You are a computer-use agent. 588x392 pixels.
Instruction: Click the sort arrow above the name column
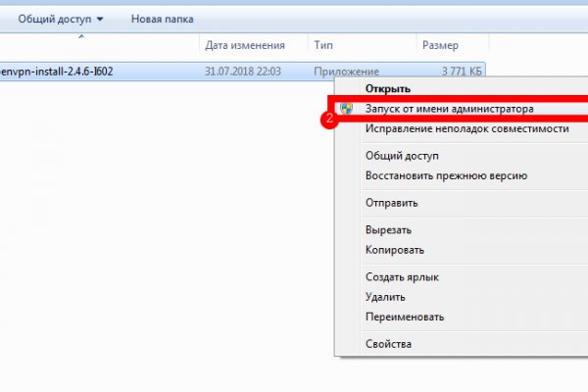80,36
